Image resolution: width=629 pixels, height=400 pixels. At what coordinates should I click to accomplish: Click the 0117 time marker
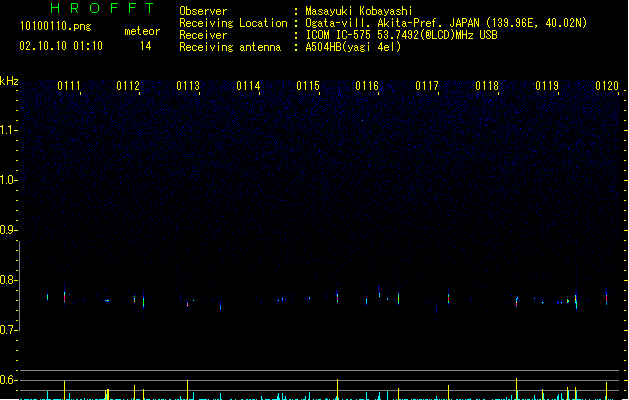click(427, 86)
